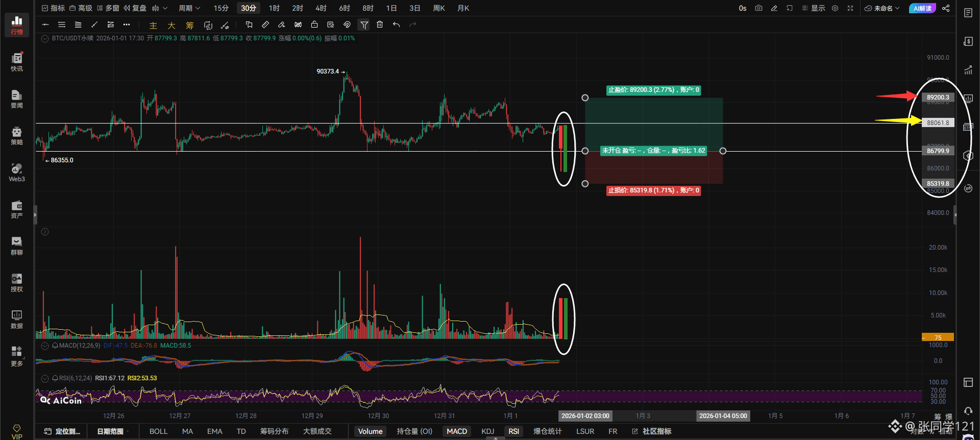Toggle the 主 main-force indicator button
The height and width of the screenshot is (440, 980).
pos(153,25)
